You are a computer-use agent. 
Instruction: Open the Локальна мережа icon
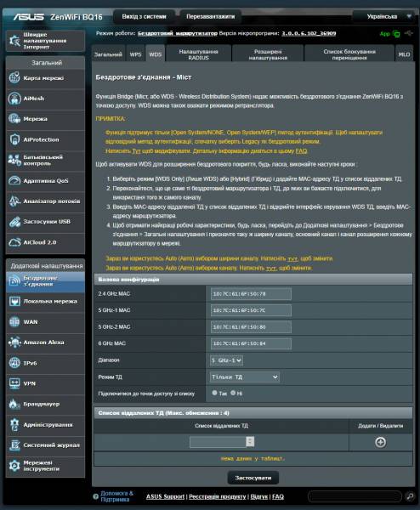coord(14,301)
